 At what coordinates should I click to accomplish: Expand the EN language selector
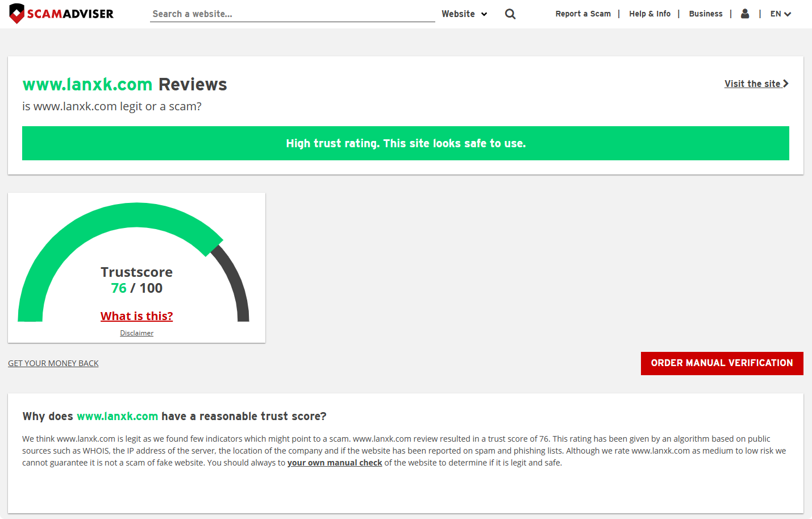tap(781, 14)
